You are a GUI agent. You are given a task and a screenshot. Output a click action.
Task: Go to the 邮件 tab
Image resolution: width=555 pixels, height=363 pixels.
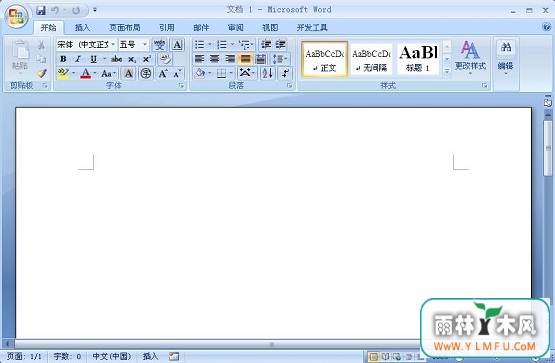click(x=201, y=28)
